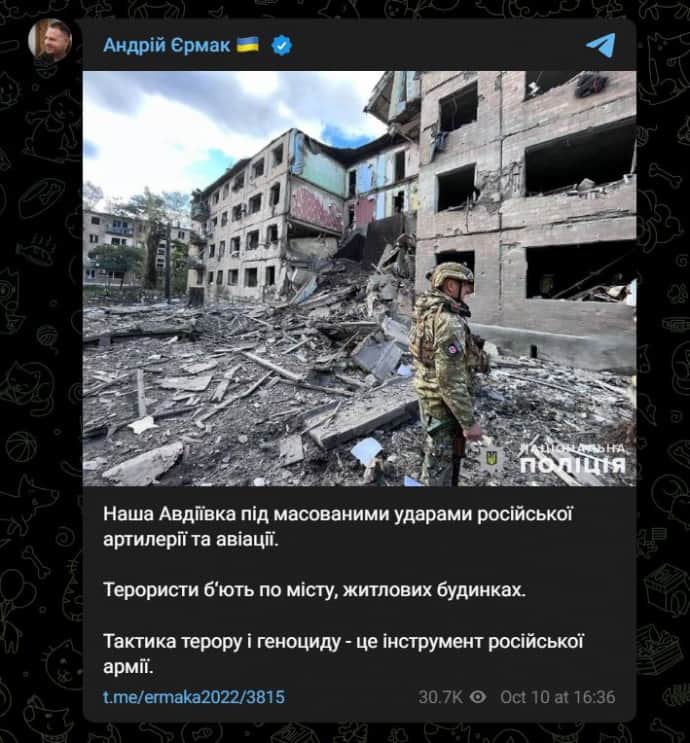Click the 30.7K view count
The width and height of the screenshot is (690, 743).
440,697
